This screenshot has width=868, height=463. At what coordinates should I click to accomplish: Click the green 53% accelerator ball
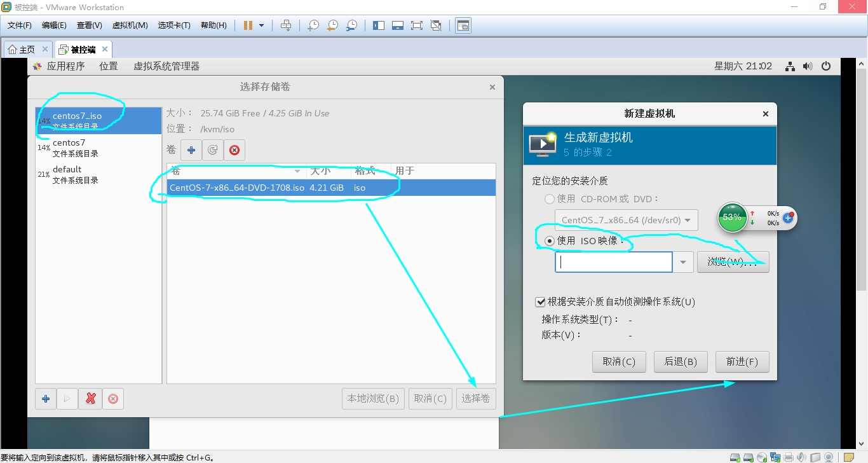732,218
